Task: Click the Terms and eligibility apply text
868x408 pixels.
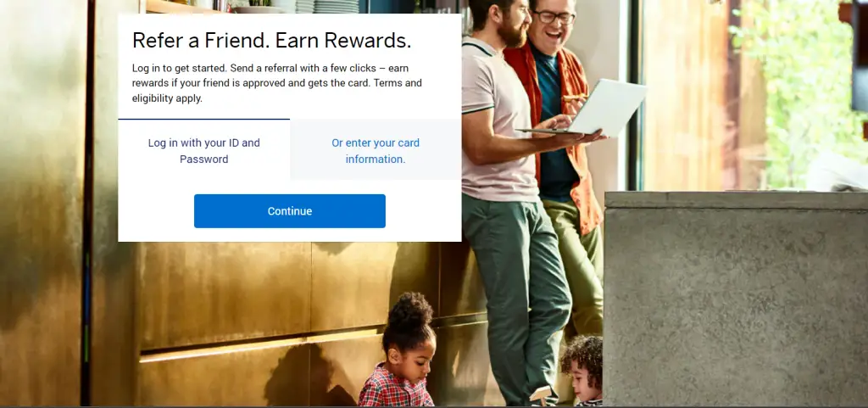Action: pyautogui.click(x=277, y=91)
